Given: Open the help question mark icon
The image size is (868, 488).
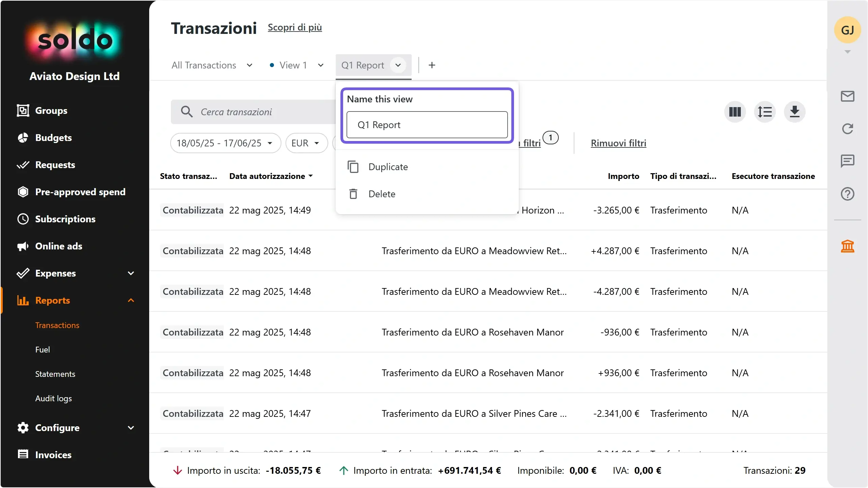Looking at the screenshot, I should point(847,194).
